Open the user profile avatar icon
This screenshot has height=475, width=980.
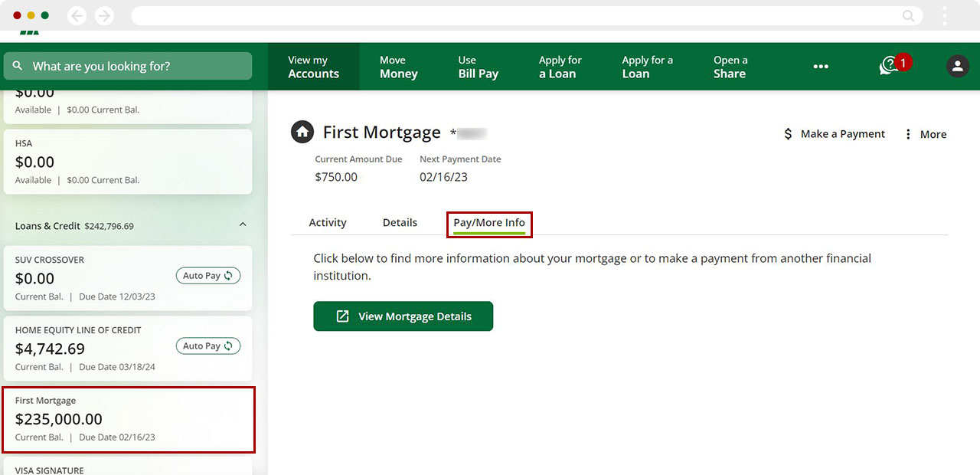[x=958, y=66]
